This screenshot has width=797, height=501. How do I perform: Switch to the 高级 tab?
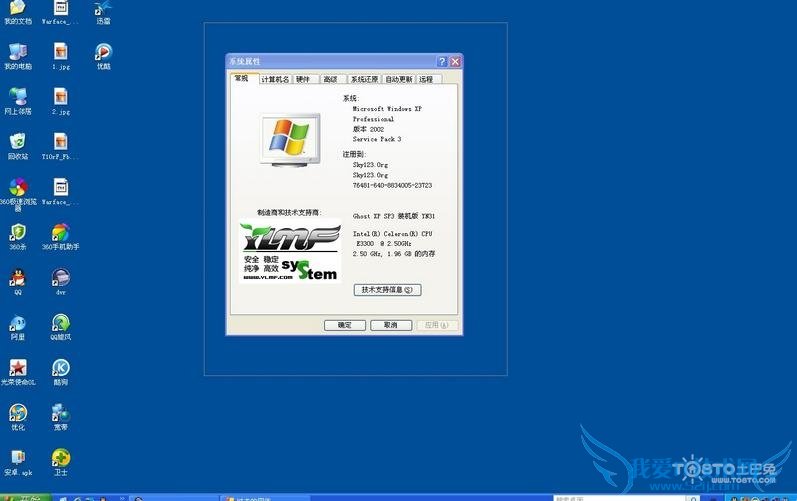point(333,79)
